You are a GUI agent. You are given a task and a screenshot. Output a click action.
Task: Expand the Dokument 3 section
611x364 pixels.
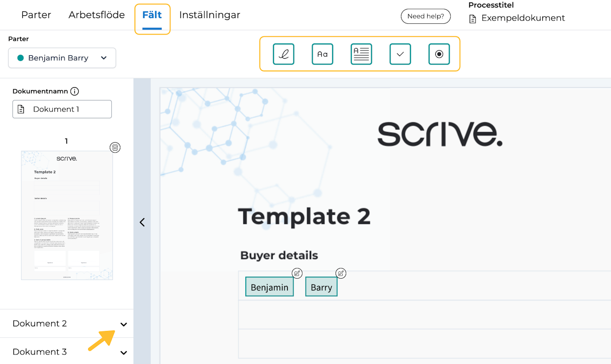point(124,353)
